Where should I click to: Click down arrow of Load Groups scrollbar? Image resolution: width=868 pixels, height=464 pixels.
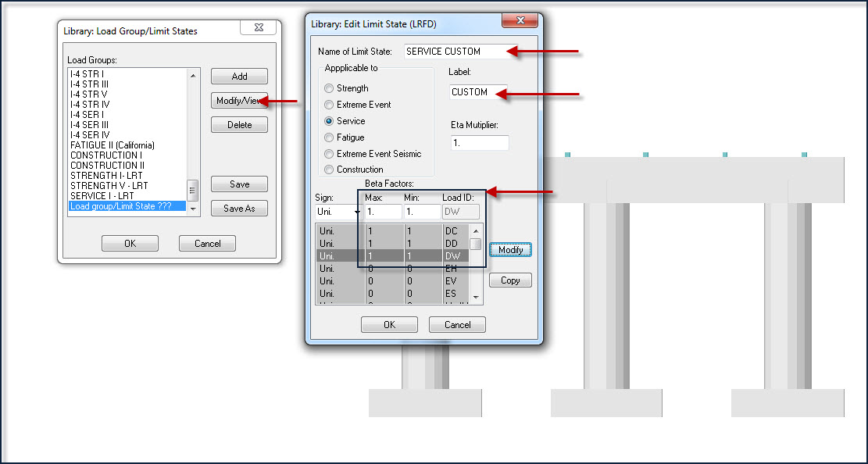coord(193,209)
